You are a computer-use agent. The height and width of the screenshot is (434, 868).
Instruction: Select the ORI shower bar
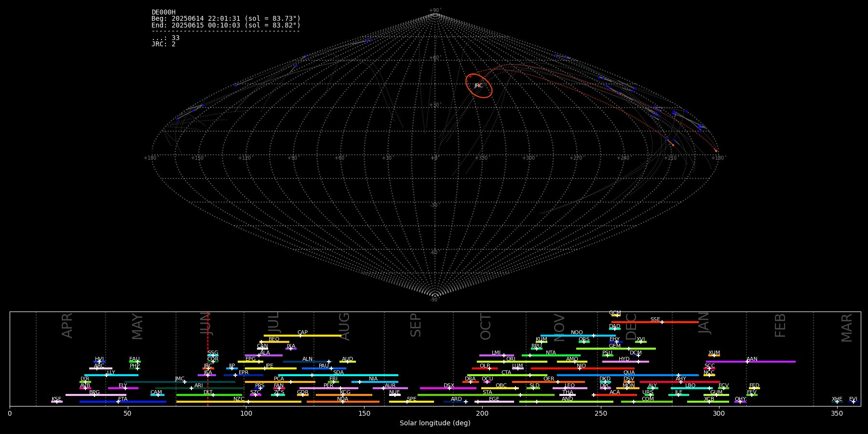coord(512,362)
